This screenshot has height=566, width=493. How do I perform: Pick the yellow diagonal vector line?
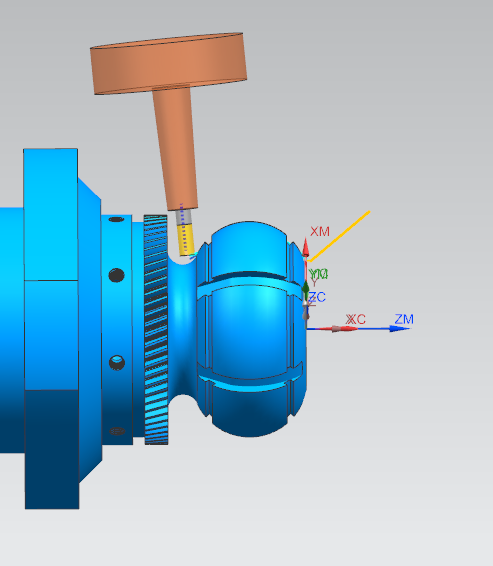click(x=339, y=236)
